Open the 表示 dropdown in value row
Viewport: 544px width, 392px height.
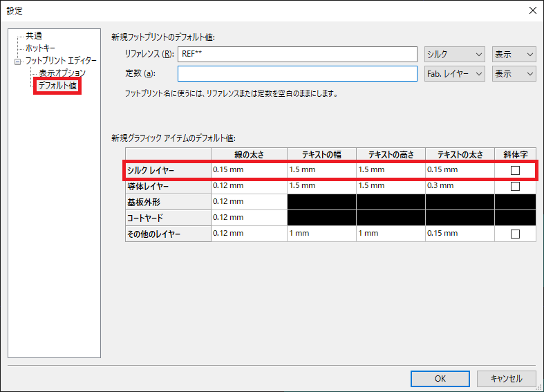[x=514, y=74]
